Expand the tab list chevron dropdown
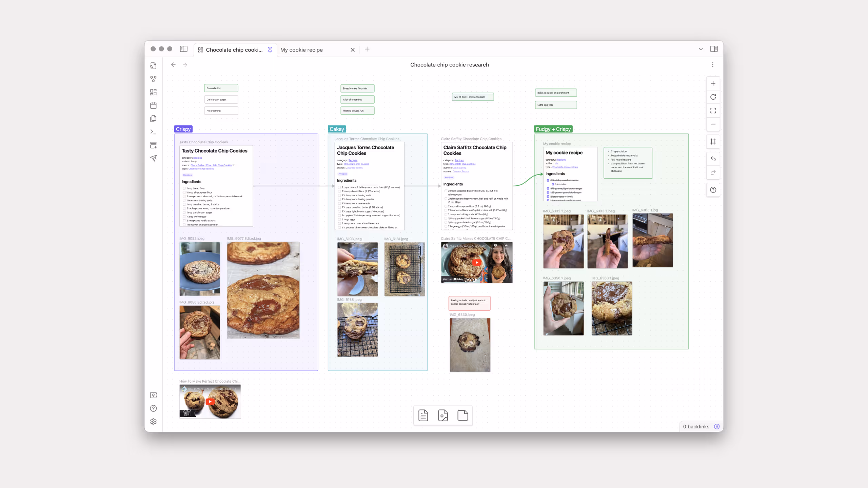868x488 pixels. tap(701, 49)
